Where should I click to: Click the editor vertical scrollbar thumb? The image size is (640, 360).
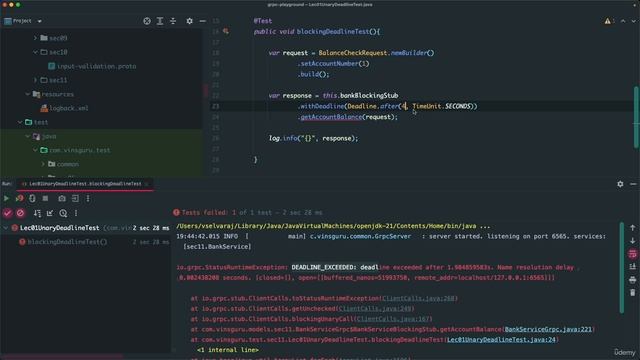coord(636,118)
